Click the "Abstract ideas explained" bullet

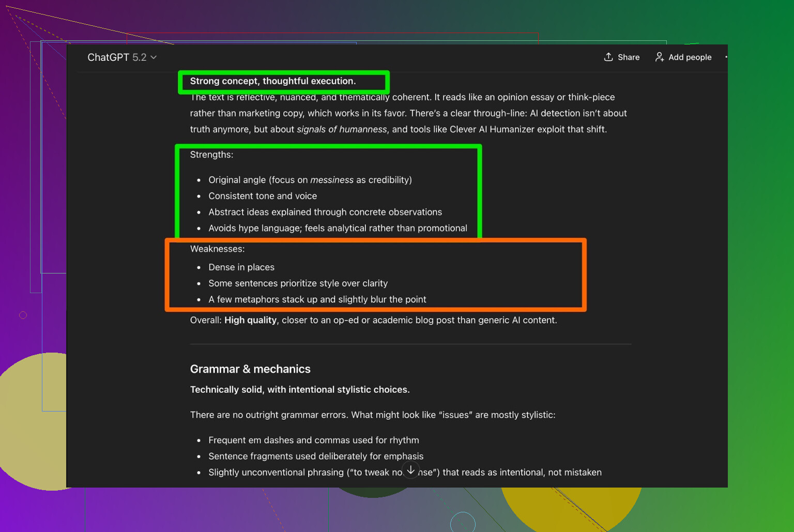tap(325, 212)
